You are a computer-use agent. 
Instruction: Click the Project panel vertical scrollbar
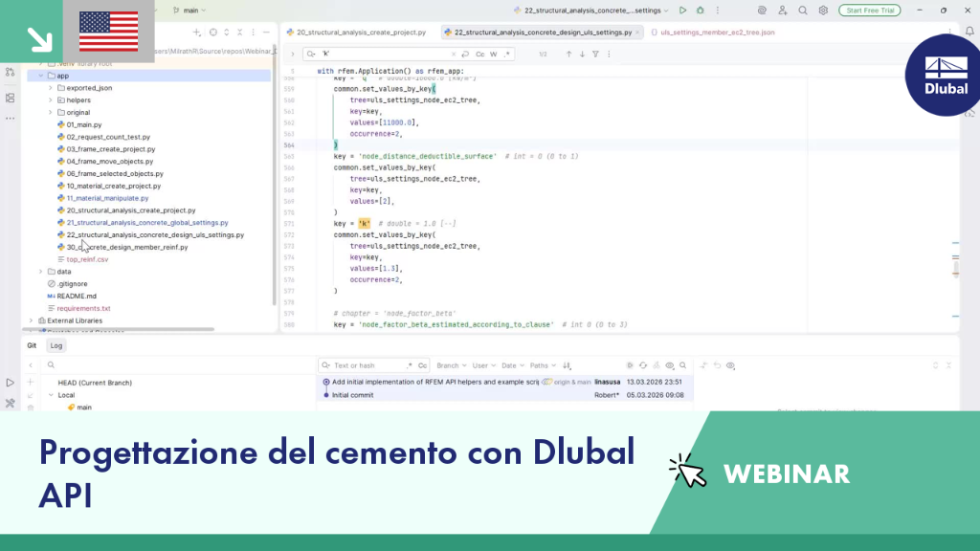coord(275,175)
